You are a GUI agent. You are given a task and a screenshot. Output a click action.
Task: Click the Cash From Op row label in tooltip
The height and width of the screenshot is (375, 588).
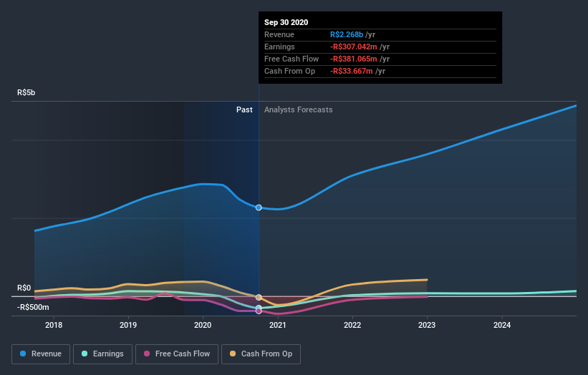pyautogui.click(x=289, y=71)
